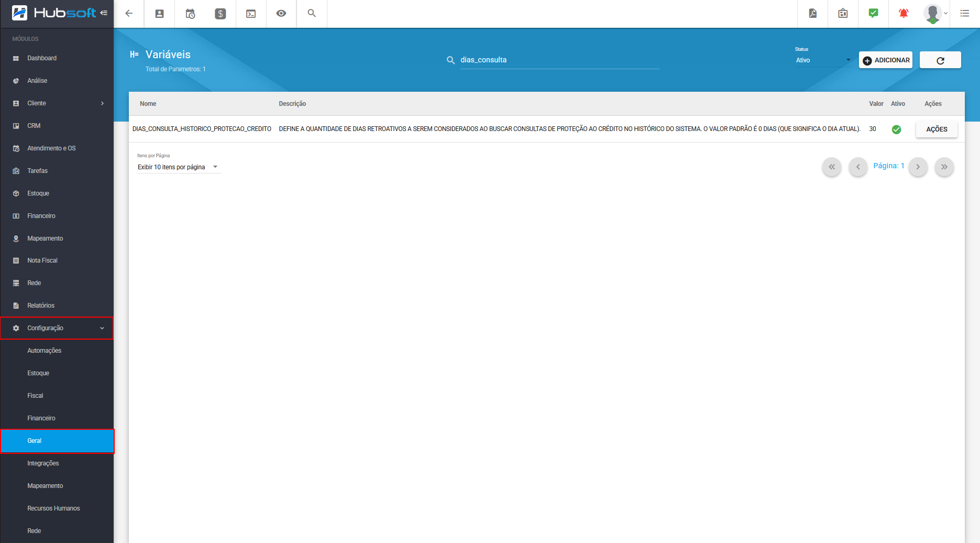Jump to the last page with double-right arrows
This screenshot has height=543, width=980.
pos(944,167)
